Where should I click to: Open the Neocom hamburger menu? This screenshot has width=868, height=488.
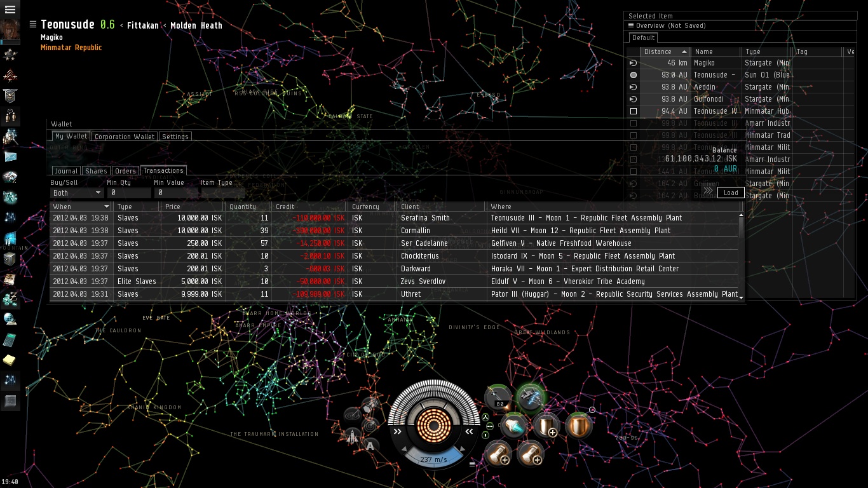[10, 10]
